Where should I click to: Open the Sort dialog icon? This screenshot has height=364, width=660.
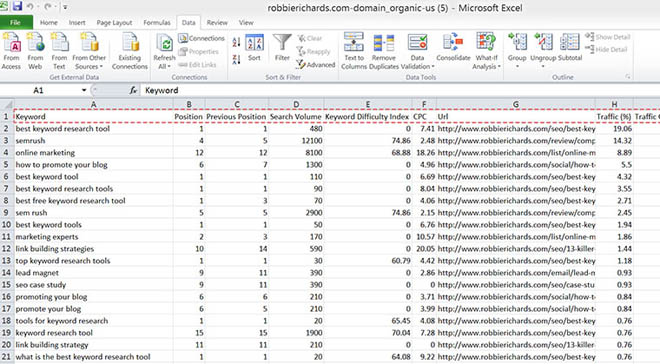coord(254,43)
